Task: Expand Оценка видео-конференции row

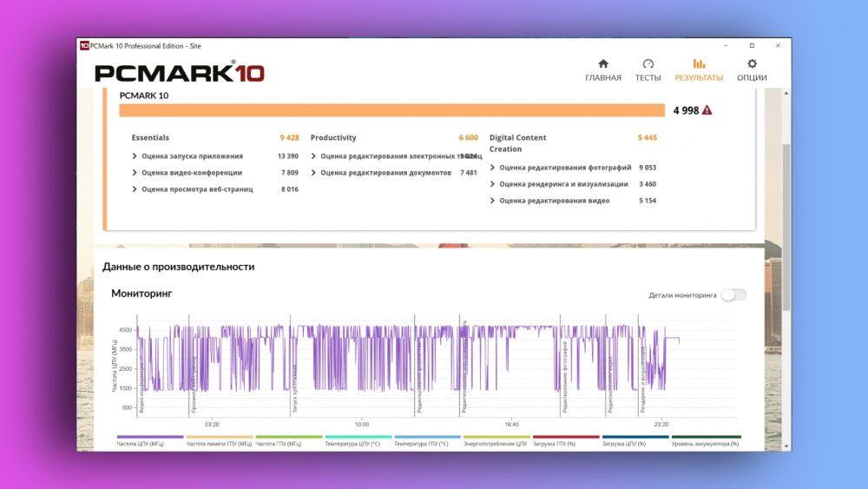Action: 135,173
